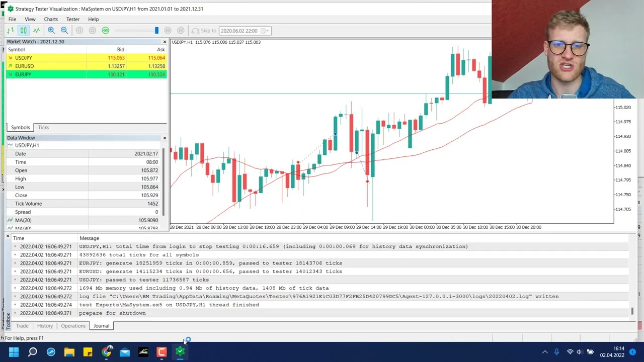The width and height of the screenshot is (644, 362).
Task: Zoom out of the chart
Action: point(64,31)
